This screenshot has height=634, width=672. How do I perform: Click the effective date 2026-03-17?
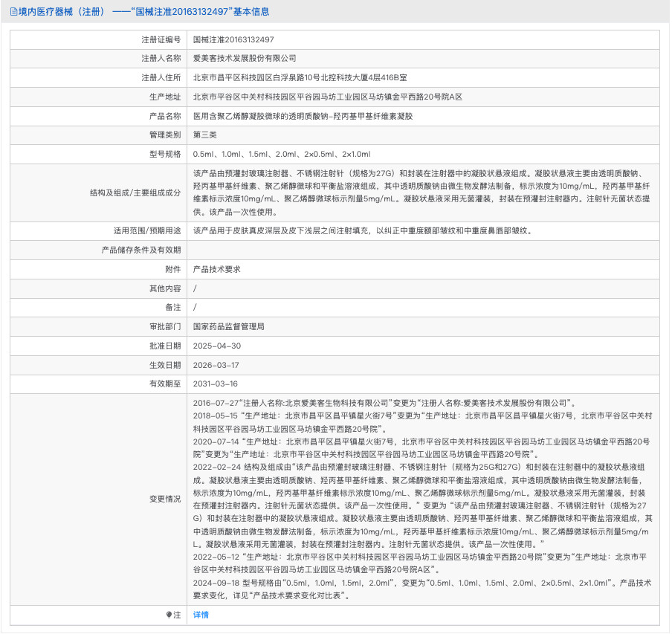pyautogui.click(x=217, y=365)
